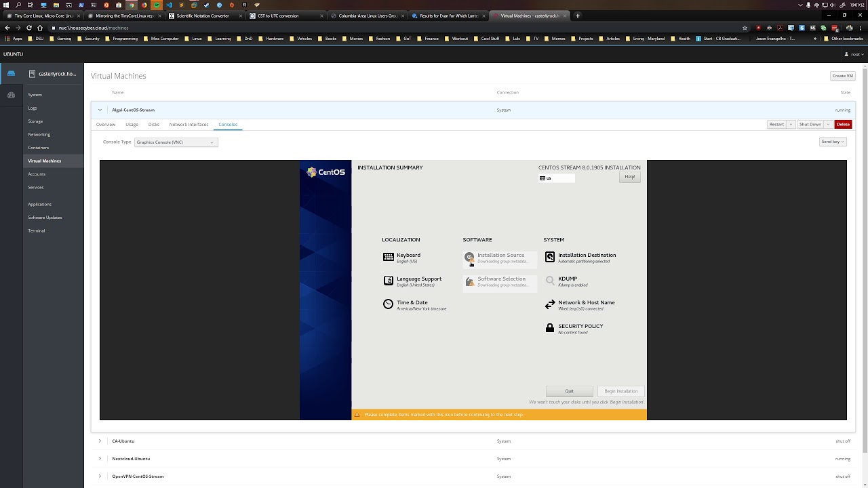Open Other bookmarks folder

tap(844, 39)
